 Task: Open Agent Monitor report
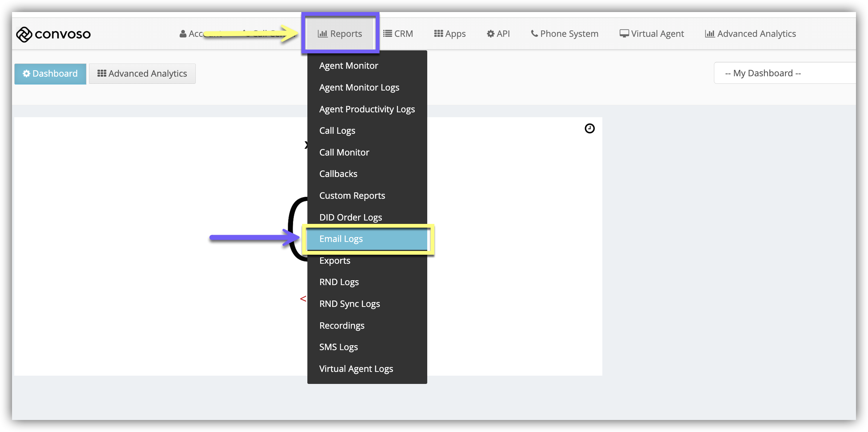pyautogui.click(x=348, y=66)
